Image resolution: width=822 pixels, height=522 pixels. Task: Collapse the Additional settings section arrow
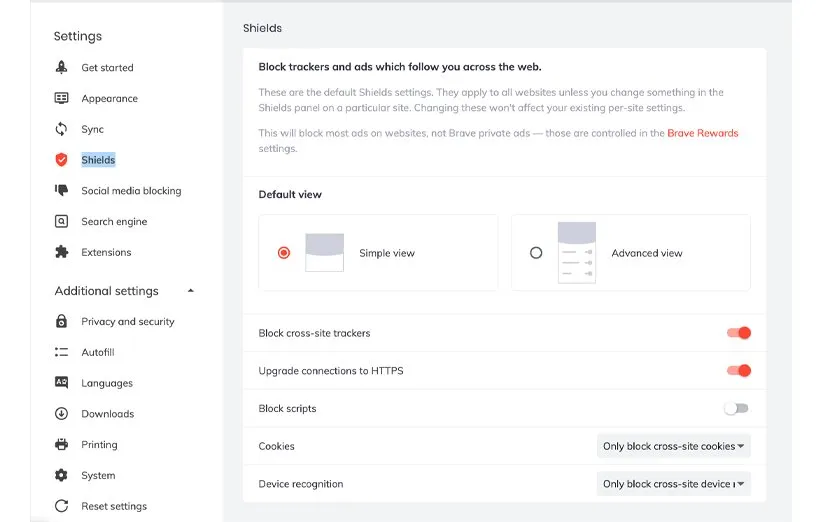tap(191, 291)
